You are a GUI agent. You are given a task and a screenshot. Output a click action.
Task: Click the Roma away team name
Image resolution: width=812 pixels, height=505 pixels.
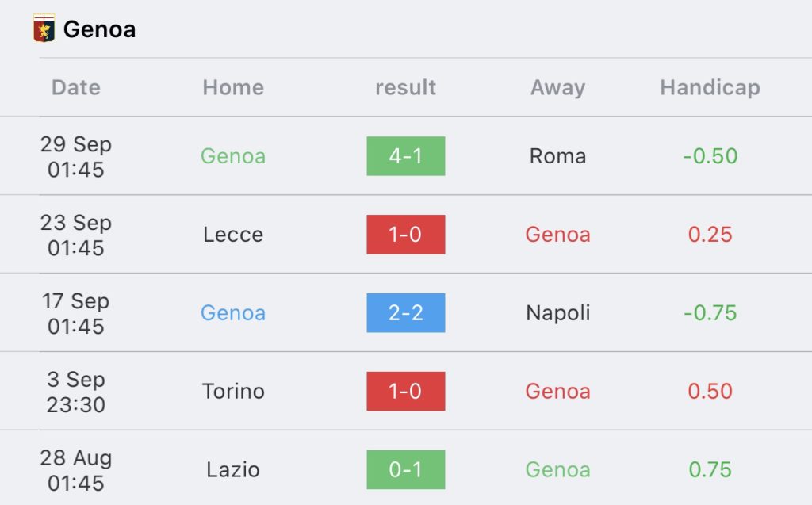(557, 156)
